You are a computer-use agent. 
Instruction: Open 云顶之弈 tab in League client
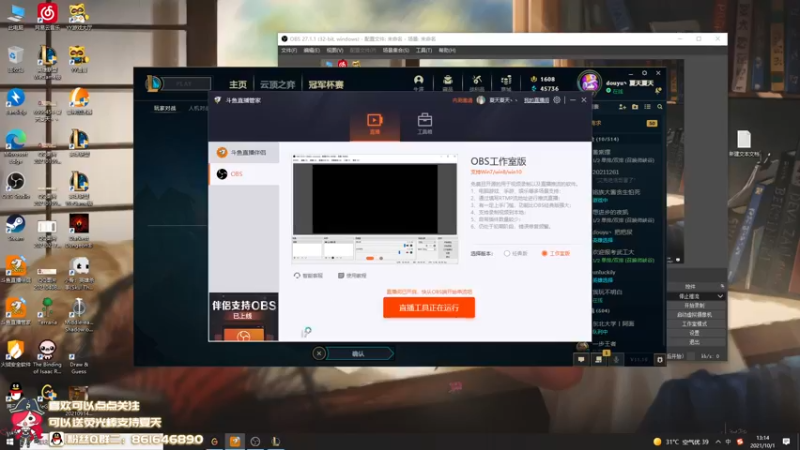pyautogui.click(x=278, y=84)
